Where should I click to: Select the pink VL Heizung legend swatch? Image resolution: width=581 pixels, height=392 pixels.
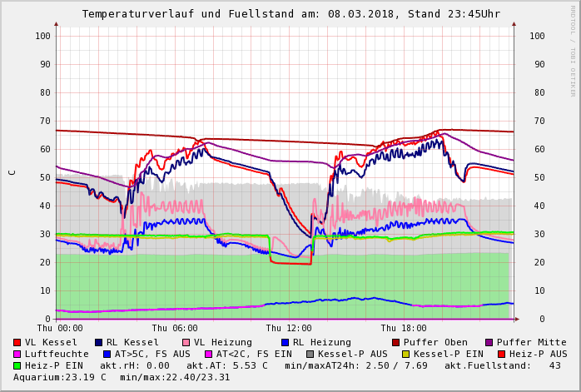click(x=186, y=342)
